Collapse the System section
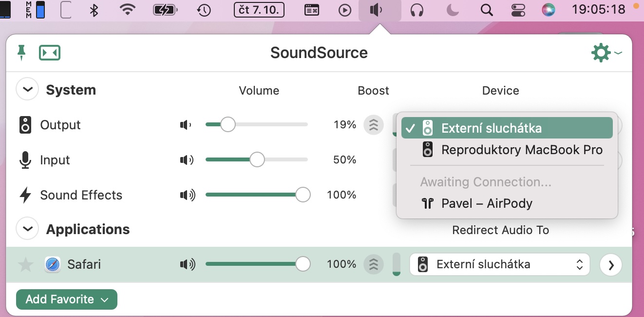 click(27, 90)
